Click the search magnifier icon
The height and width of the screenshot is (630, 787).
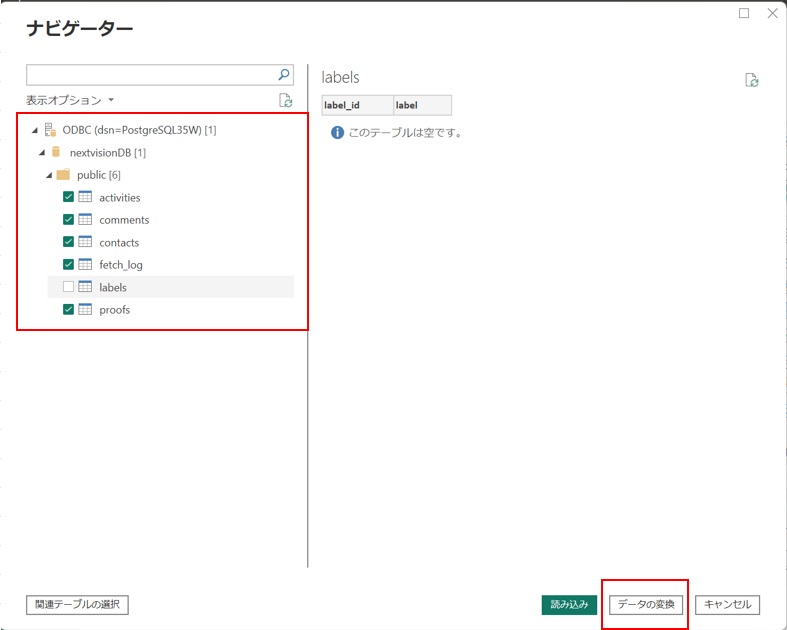(284, 75)
